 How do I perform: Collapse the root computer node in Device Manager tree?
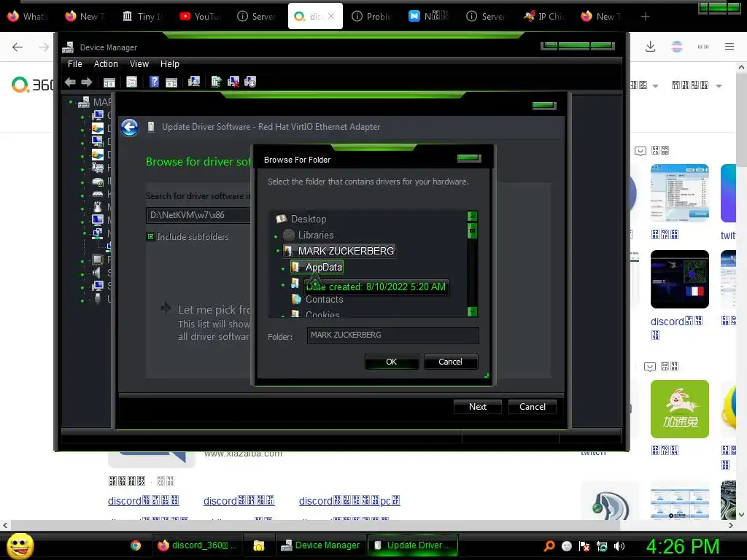point(71,102)
